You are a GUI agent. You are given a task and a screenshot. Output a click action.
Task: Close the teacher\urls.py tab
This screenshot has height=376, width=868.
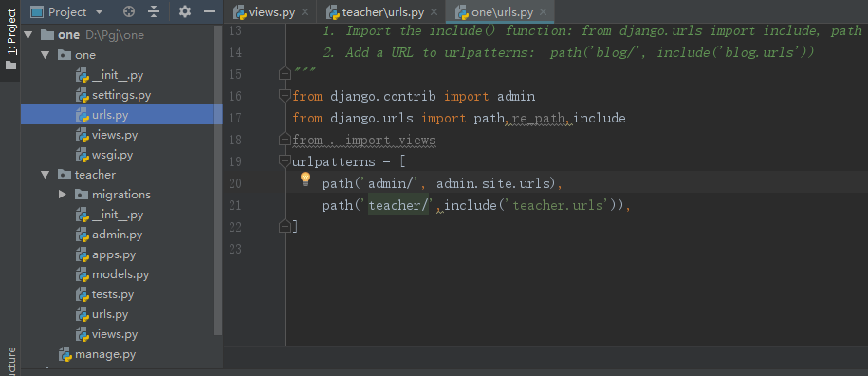coord(434,11)
